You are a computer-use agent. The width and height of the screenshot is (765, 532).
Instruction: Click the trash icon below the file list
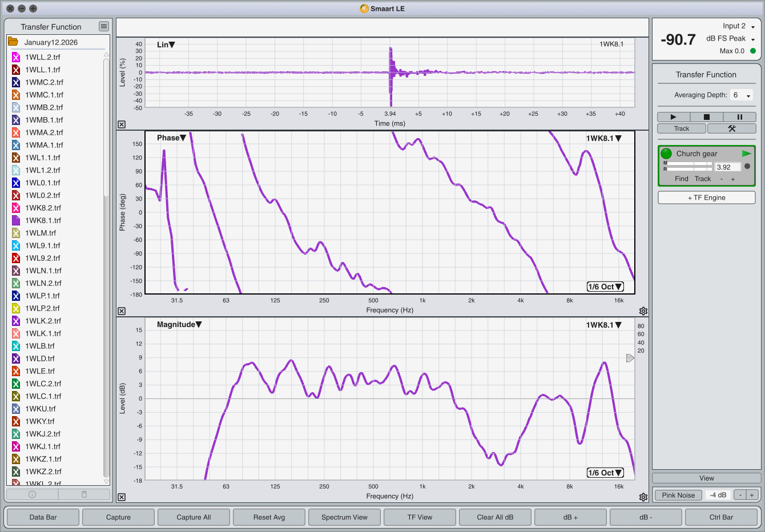pos(84,494)
